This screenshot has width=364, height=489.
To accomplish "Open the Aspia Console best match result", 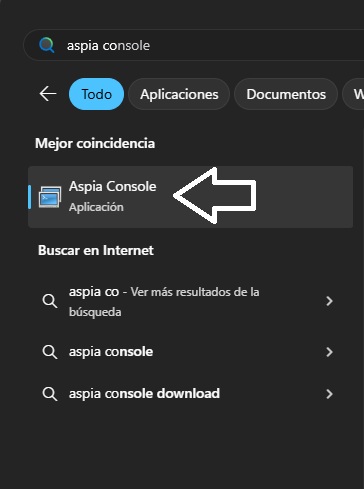I will point(191,197).
